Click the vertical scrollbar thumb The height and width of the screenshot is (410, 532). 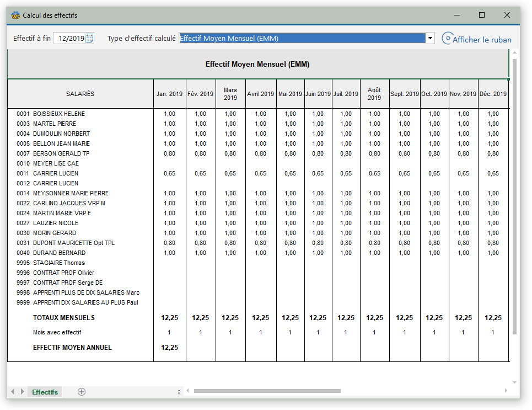[515, 196]
